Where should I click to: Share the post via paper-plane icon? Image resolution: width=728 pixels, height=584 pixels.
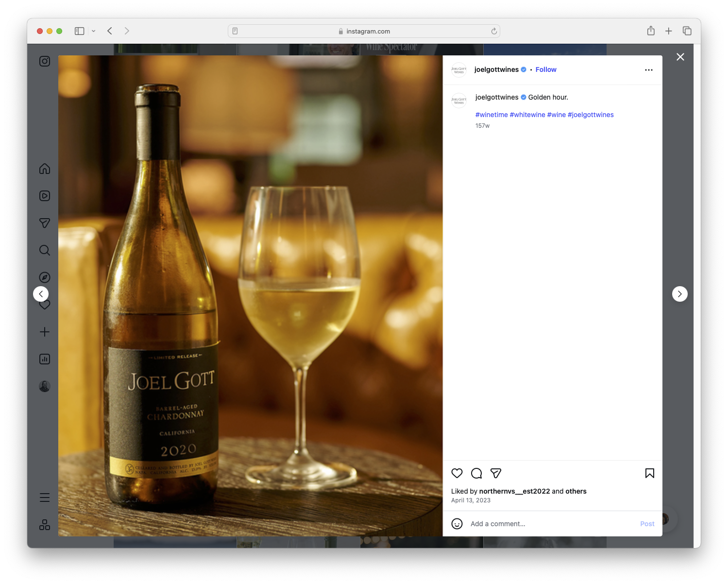coord(496,473)
